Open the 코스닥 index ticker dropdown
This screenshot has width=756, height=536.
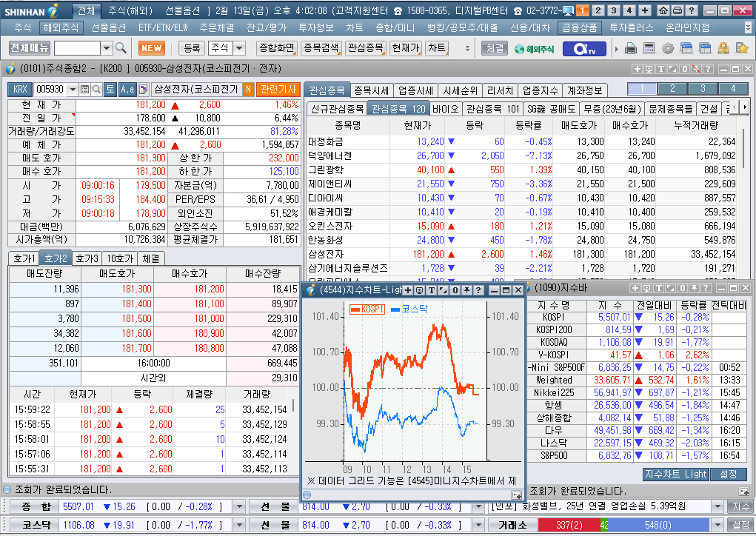click(x=239, y=525)
